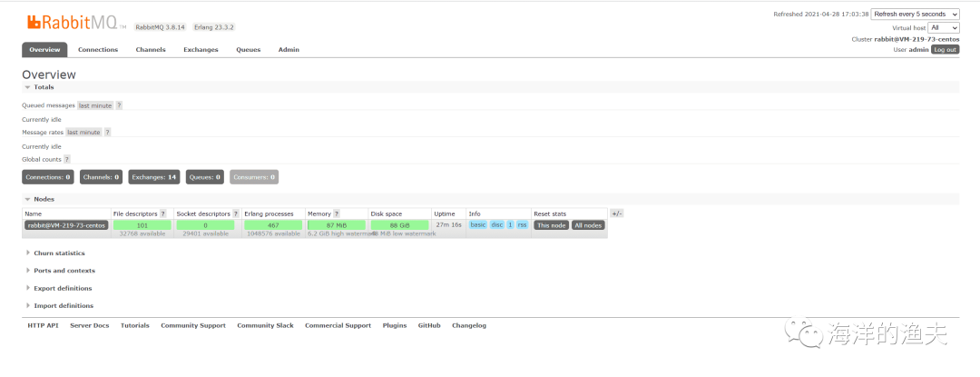
Task: Open Server Docs footer link
Action: pos(89,326)
